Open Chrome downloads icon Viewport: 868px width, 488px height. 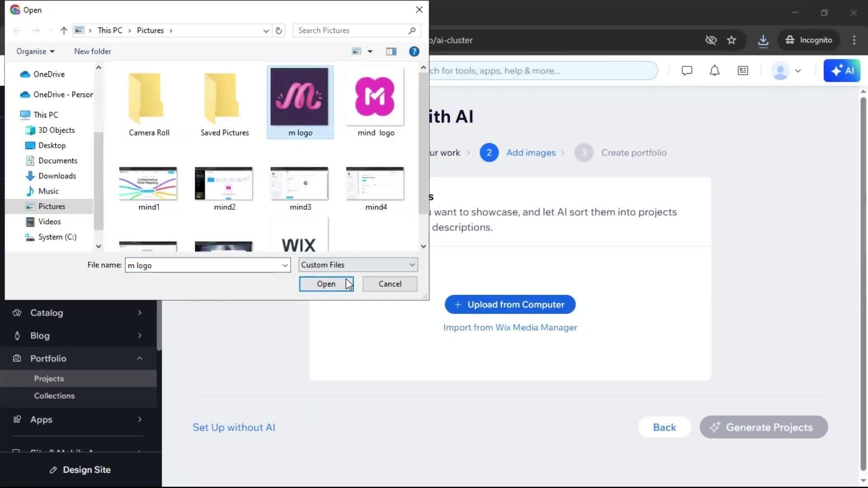point(763,40)
